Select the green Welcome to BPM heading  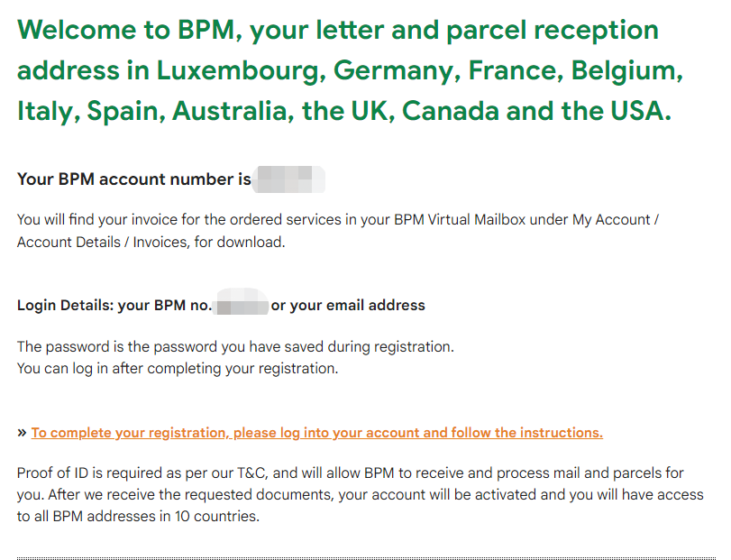click(350, 70)
